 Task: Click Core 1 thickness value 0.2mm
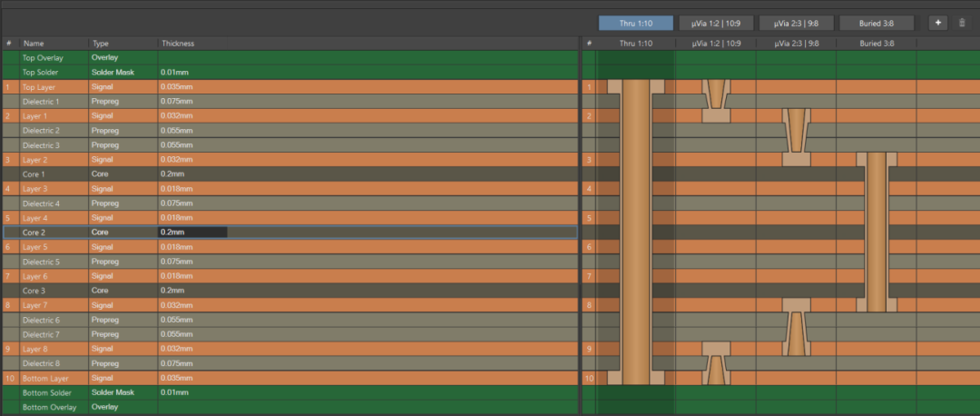point(172,173)
